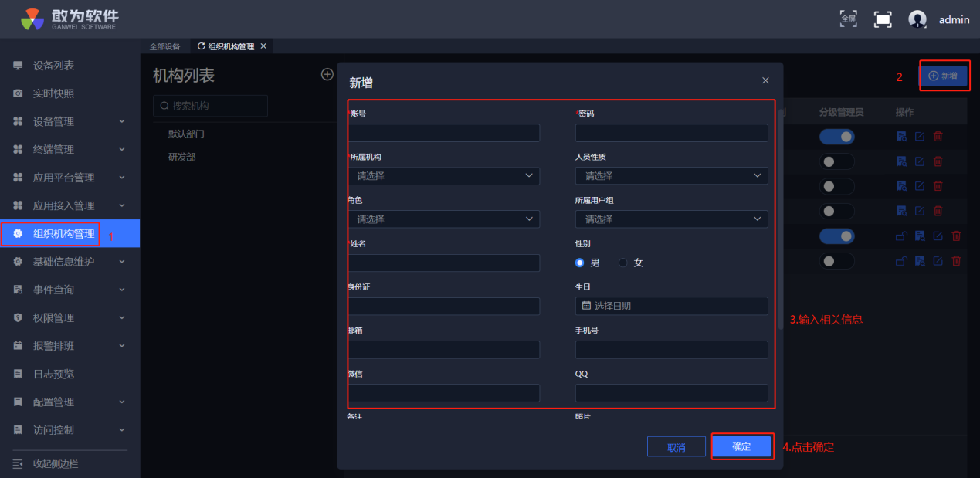980x478 pixels.
Task: Click the edit icon in second table row
Action: [x=920, y=161]
